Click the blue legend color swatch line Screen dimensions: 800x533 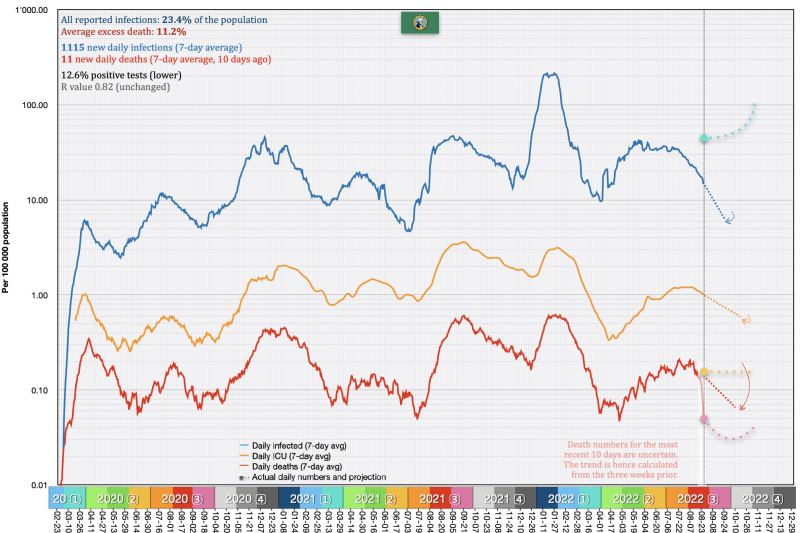click(244, 445)
